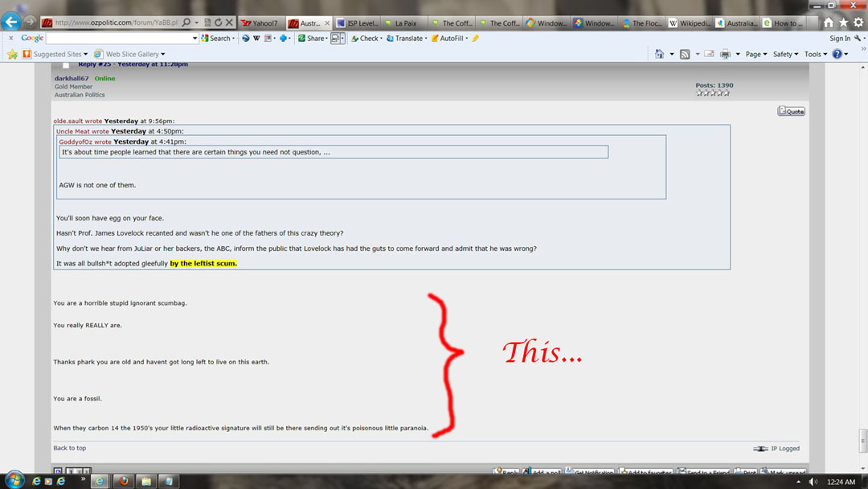
Task: Expand the Safety dropdown menu
Action: tap(785, 54)
